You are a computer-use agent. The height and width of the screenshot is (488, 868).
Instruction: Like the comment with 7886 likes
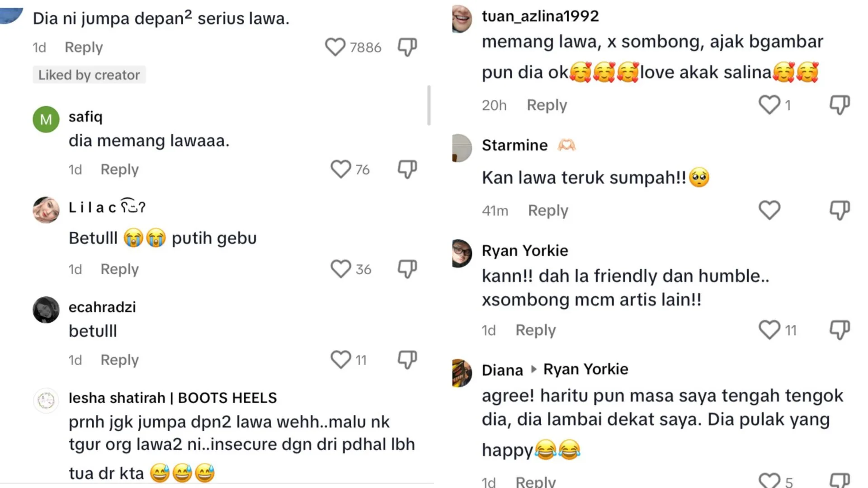click(335, 47)
